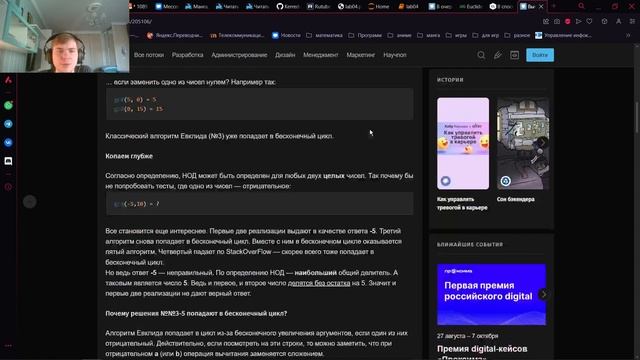640x360 pixels.
Task: Open the Яндекс.Переводчик bookmark
Action: tap(174, 36)
